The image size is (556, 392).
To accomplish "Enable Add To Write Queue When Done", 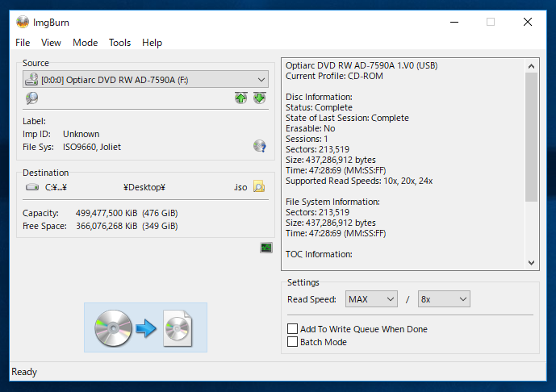I will click(293, 329).
